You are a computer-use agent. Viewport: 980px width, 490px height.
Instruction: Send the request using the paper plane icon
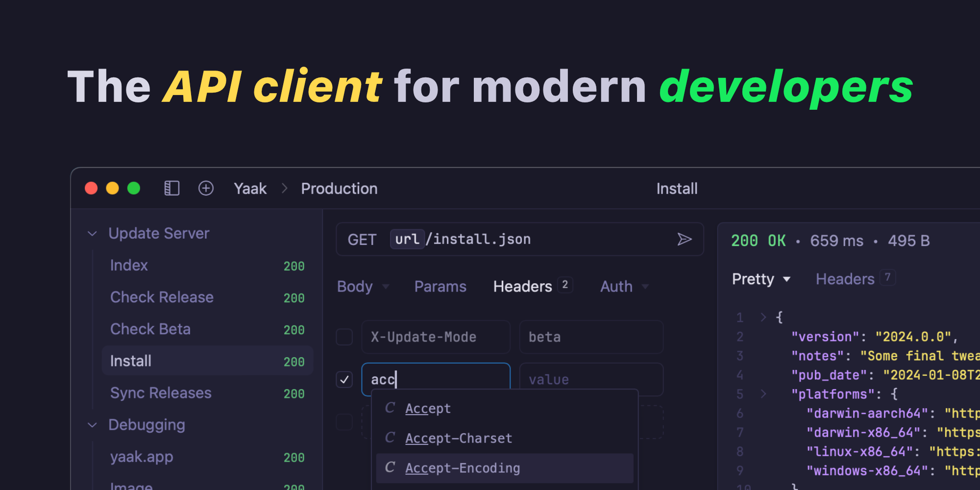coord(686,239)
